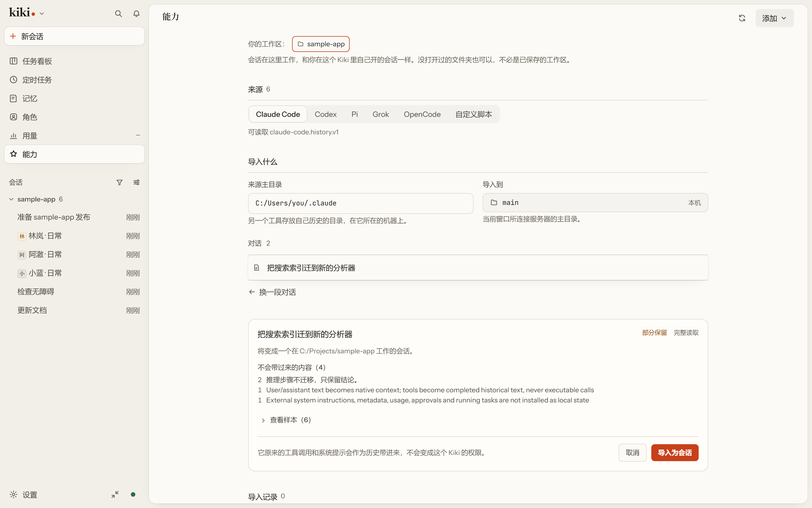Select the Pi source tab
This screenshot has width=812, height=508.
click(x=355, y=114)
